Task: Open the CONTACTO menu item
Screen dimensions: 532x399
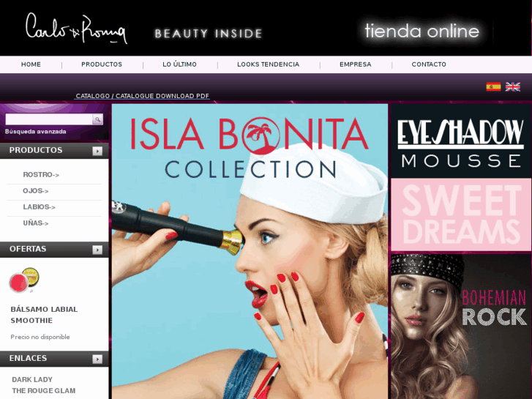Action: click(x=429, y=64)
